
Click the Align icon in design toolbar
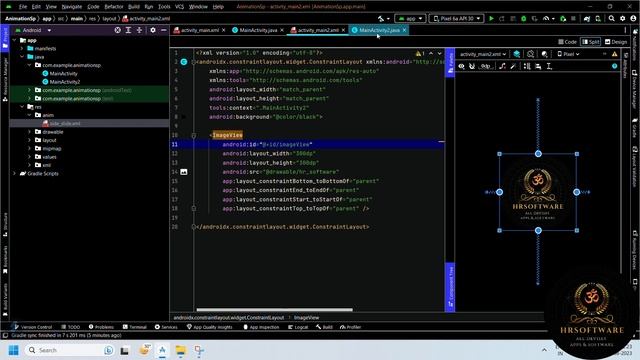pos(538,66)
